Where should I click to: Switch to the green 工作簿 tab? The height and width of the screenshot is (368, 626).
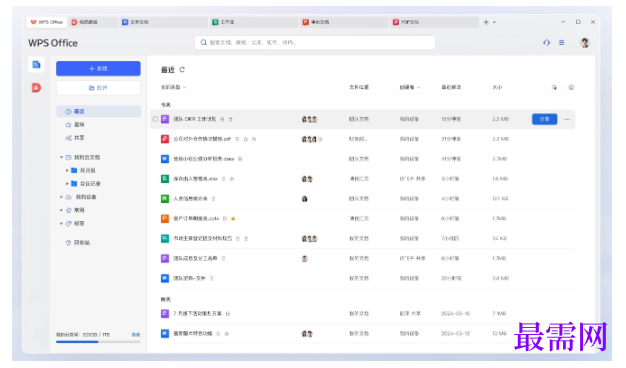[x=254, y=22]
